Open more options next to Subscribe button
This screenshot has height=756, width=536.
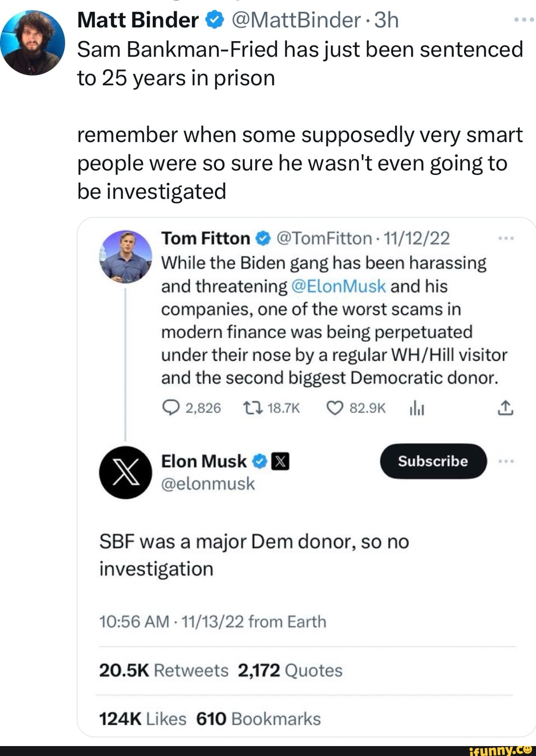tap(505, 461)
